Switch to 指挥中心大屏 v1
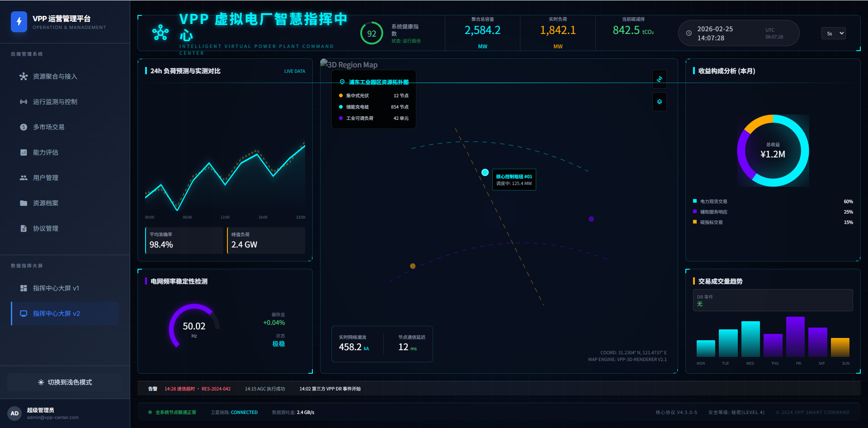Viewport: 868px width, 428px height. [56, 288]
